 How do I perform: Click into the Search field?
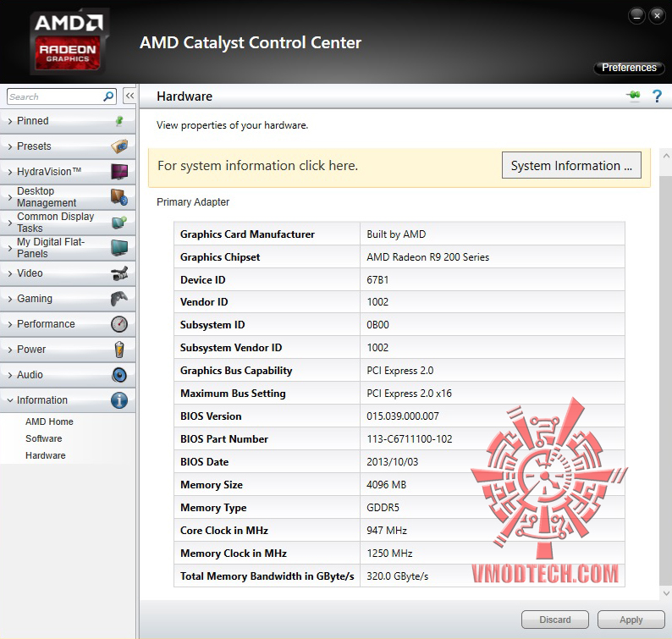55,96
